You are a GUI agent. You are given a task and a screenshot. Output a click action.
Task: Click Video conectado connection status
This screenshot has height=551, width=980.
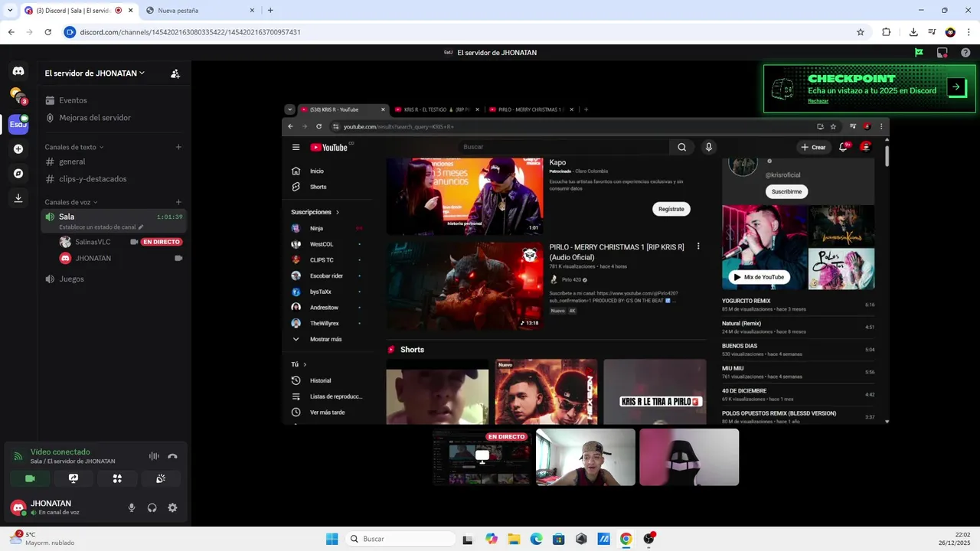[60, 452]
